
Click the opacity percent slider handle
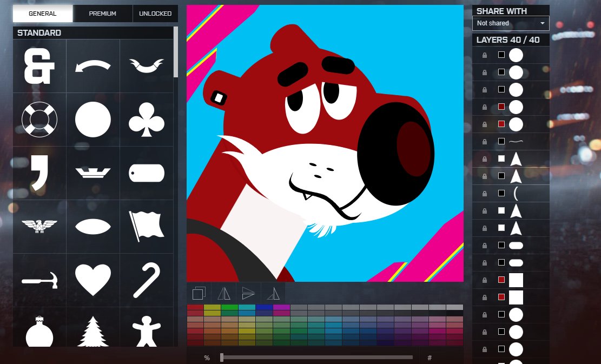(222, 358)
